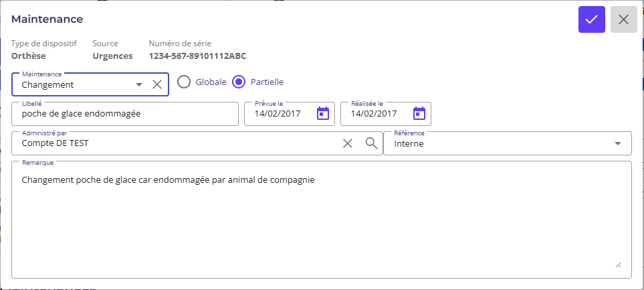Click the Compte DE TEST administrator text
644x290 pixels.
click(56, 143)
